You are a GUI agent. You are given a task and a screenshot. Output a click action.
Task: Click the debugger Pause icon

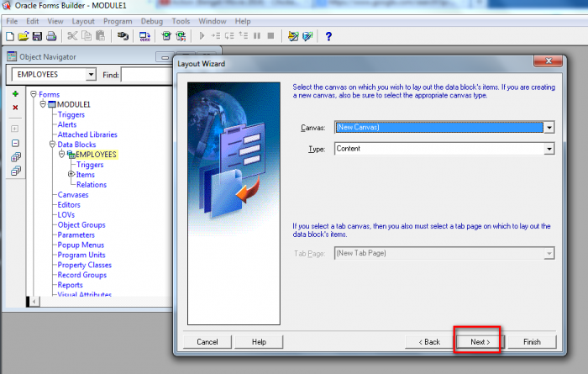pyautogui.click(x=257, y=36)
